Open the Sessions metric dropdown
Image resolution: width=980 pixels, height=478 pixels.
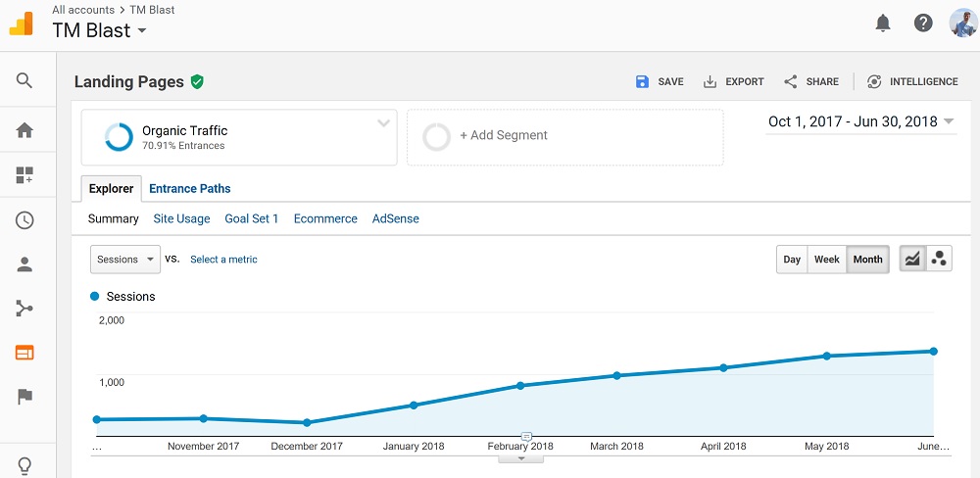125,260
